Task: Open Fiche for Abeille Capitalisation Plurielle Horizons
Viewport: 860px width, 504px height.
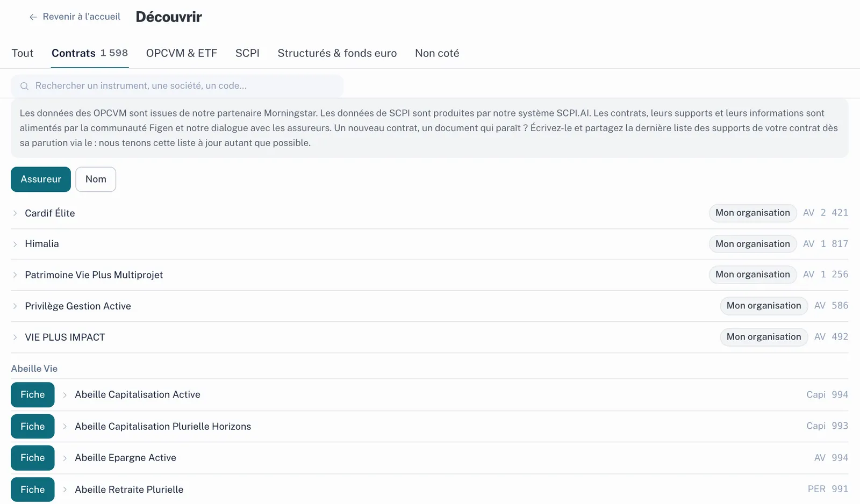Action: (33, 427)
